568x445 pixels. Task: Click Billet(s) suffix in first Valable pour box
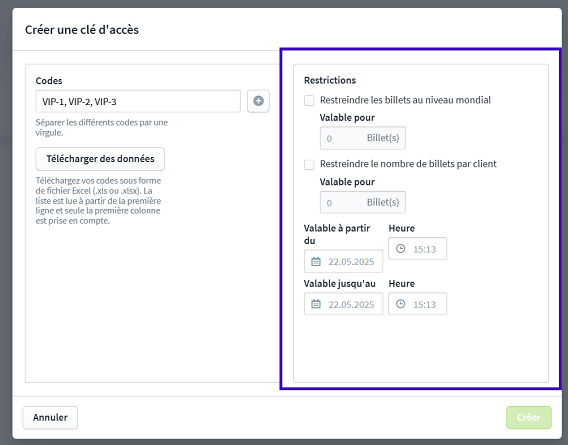coord(383,138)
